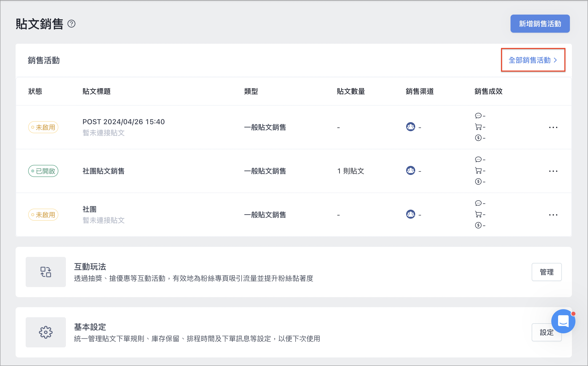Image resolution: width=588 pixels, height=366 pixels.
Task: Click 暫未連接貼文 under POST 2024/04/26 15:40
Action: click(104, 133)
